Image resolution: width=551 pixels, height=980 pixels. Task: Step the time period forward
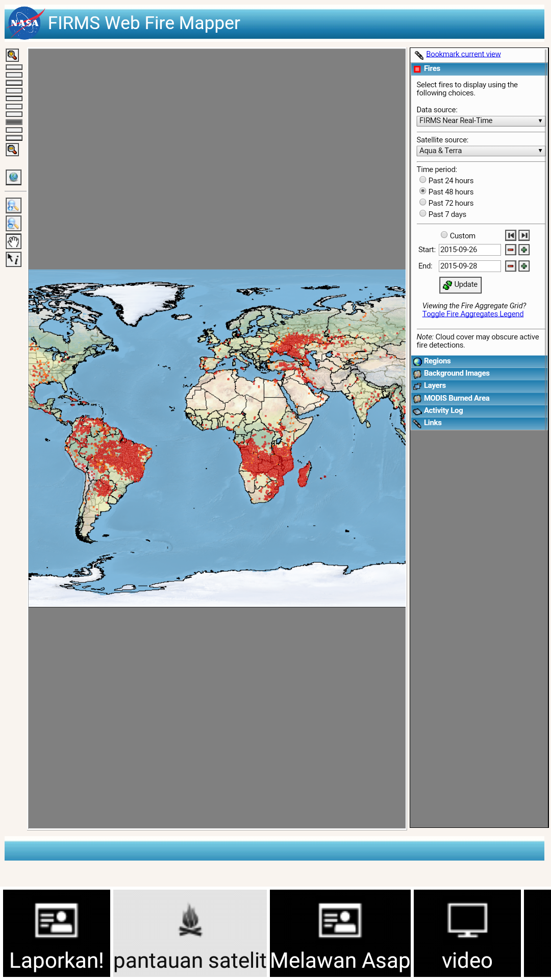[524, 235]
